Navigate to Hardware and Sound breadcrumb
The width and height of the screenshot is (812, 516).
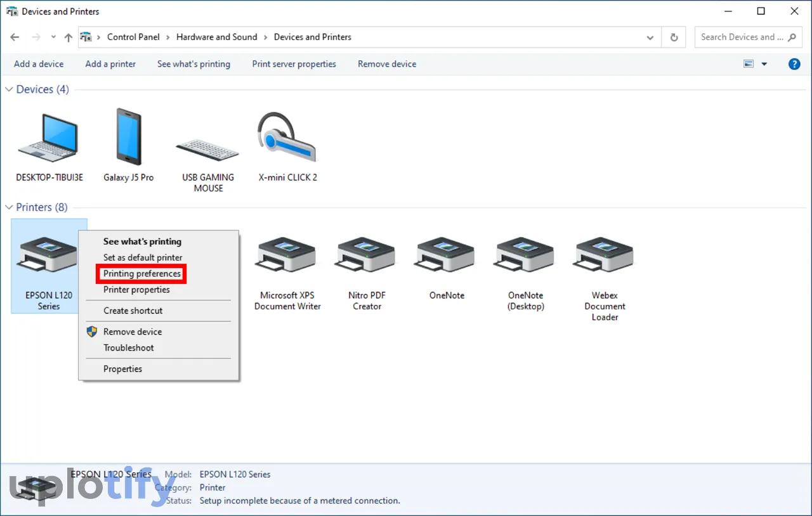(216, 37)
